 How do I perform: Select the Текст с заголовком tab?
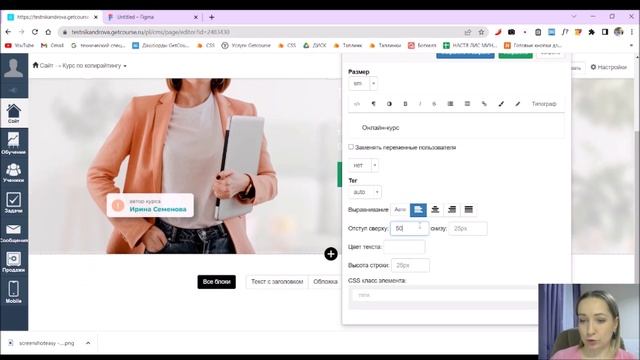[x=277, y=282]
